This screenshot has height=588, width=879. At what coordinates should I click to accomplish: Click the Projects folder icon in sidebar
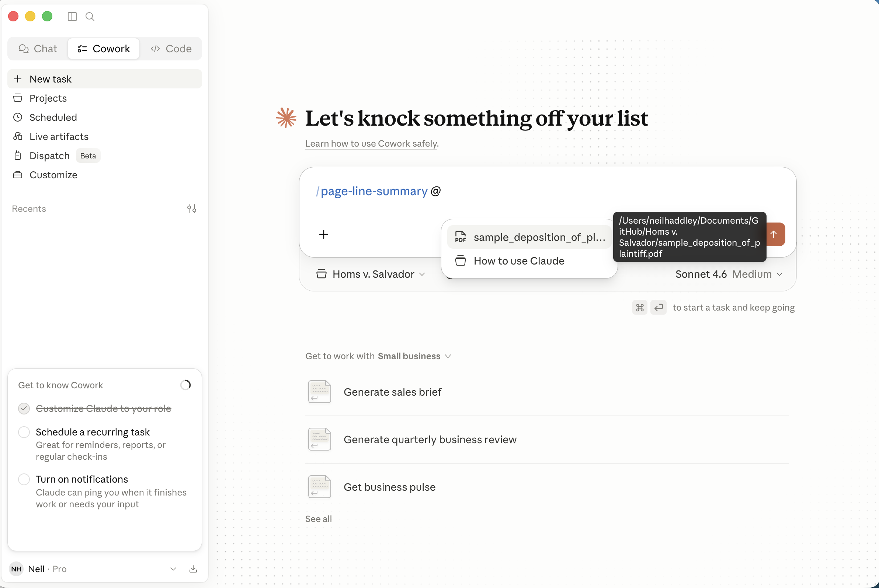coord(18,98)
